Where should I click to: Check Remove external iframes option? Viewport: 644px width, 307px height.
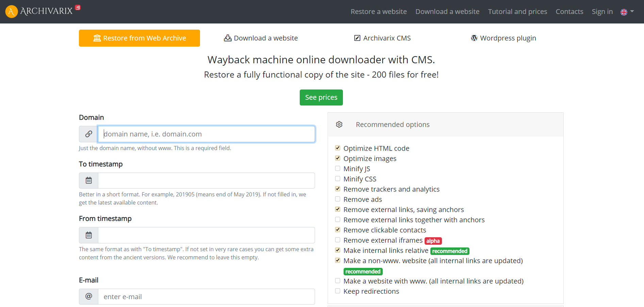tap(337, 240)
